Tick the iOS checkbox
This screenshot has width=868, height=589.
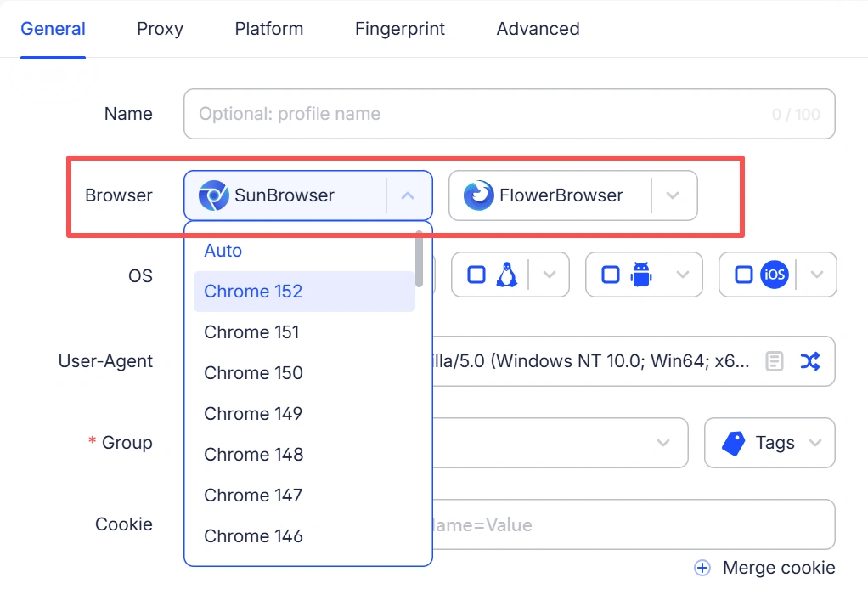743,275
